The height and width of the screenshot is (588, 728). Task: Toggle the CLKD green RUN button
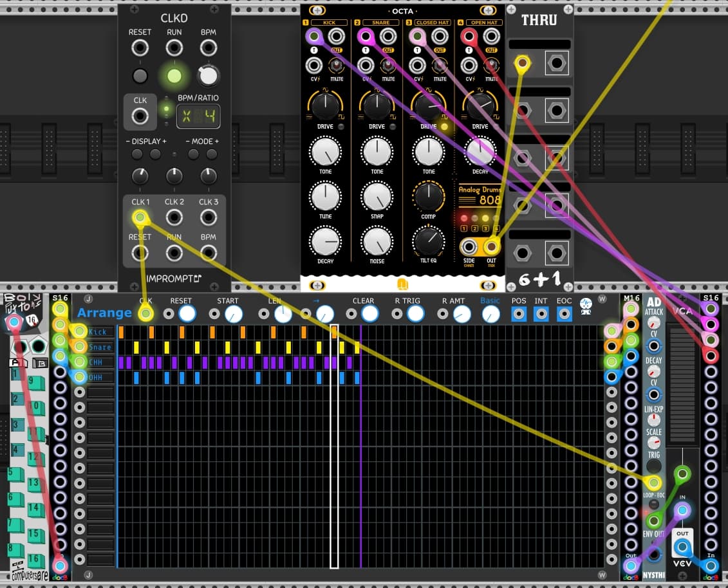(174, 76)
